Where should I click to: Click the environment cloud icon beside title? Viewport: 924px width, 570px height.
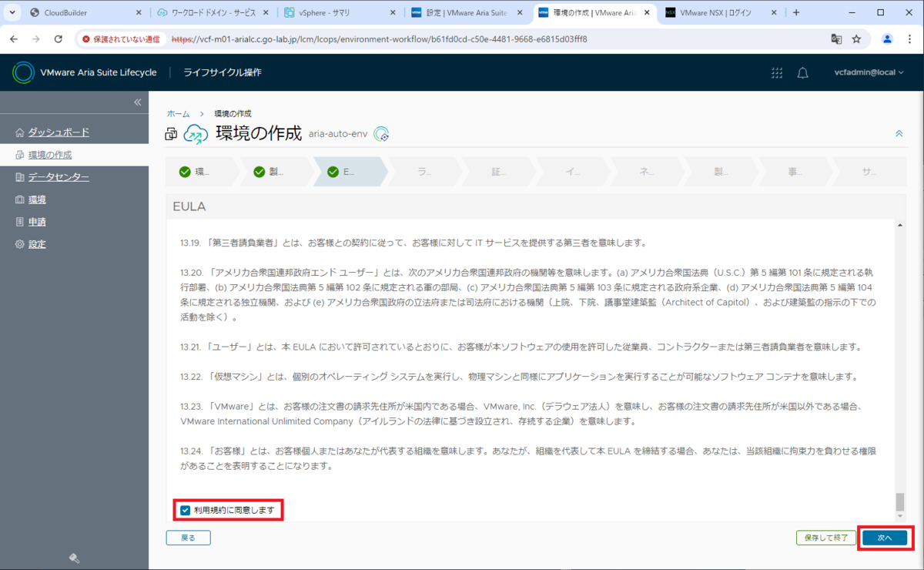tap(196, 134)
